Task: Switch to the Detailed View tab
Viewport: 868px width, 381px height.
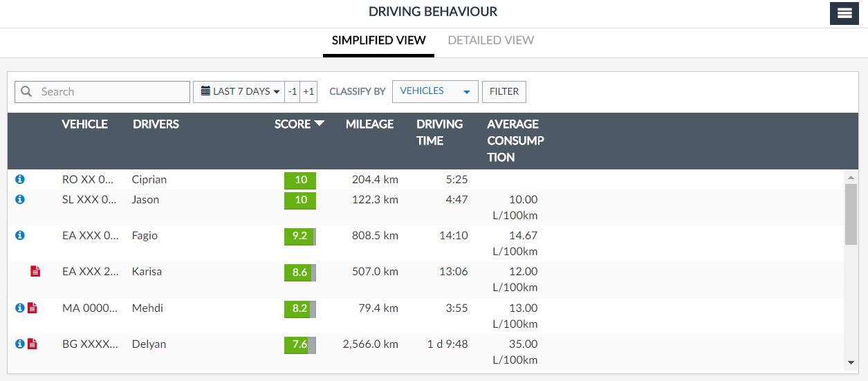Action: [490, 40]
